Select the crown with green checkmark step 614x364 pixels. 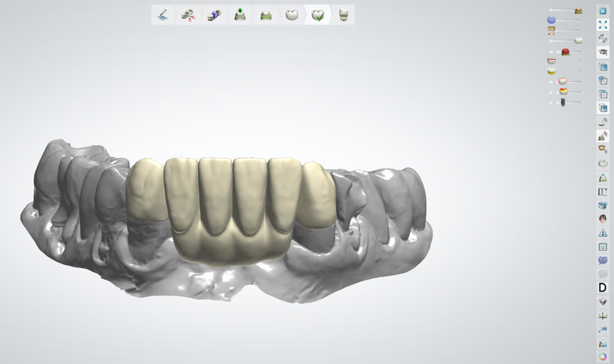[x=318, y=15]
